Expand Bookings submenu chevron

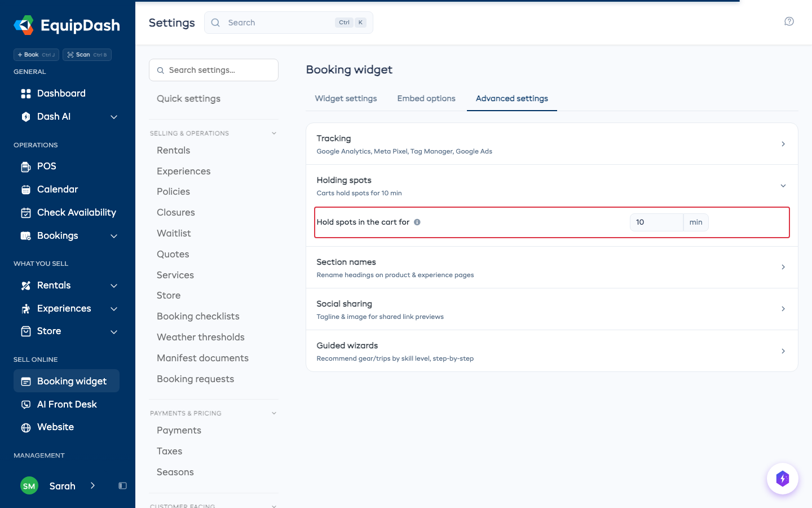tap(114, 236)
